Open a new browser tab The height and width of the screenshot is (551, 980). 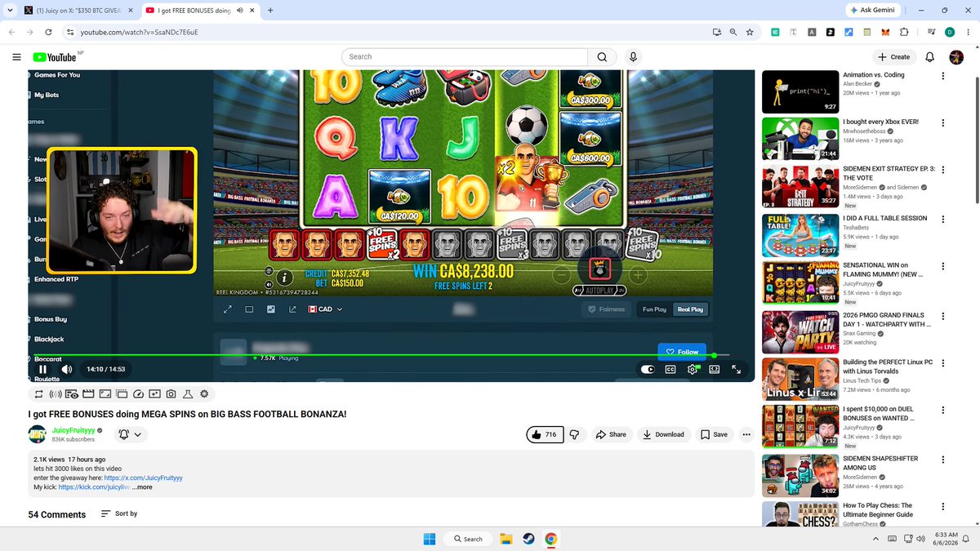pyautogui.click(x=270, y=11)
